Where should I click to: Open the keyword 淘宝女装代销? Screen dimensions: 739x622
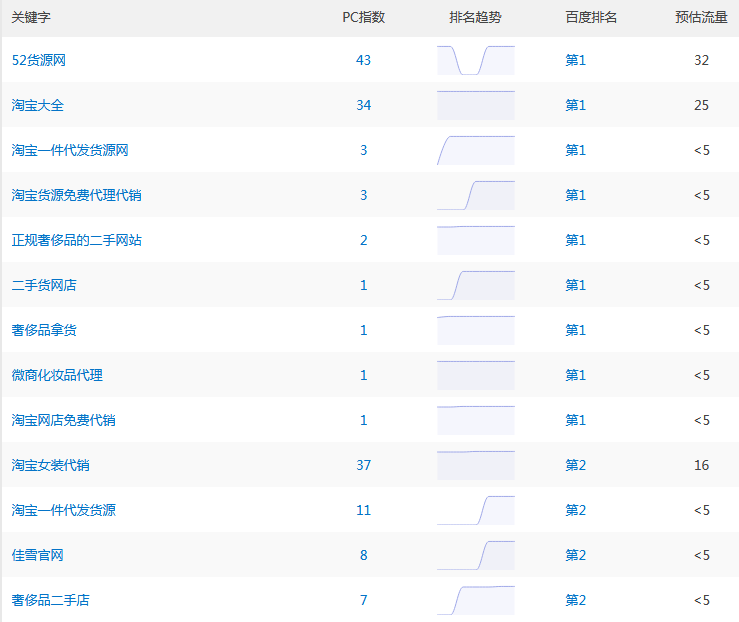pos(50,465)
